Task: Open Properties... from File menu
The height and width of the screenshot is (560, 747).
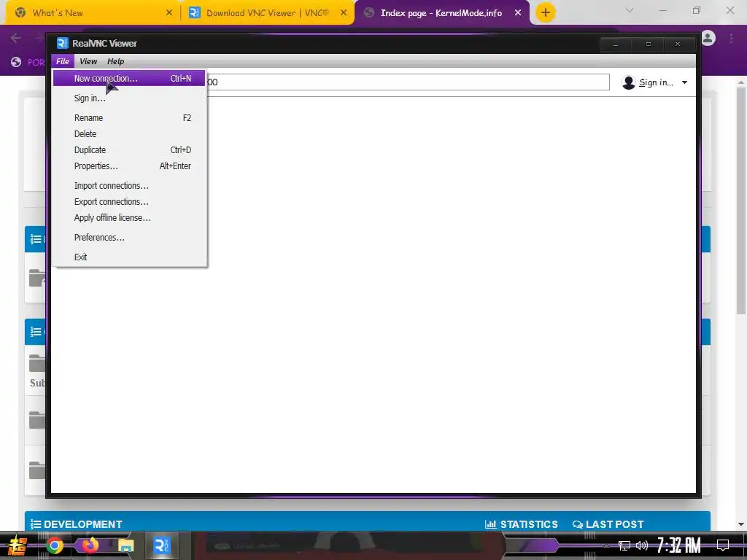Action: (x=129, y=166)
